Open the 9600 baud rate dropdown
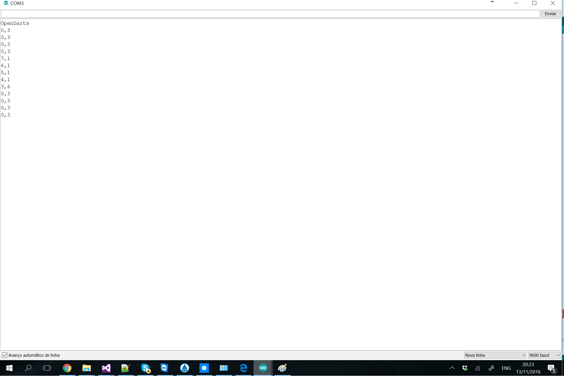The height and width of the screenshot is (392, 564). [544, 355]
